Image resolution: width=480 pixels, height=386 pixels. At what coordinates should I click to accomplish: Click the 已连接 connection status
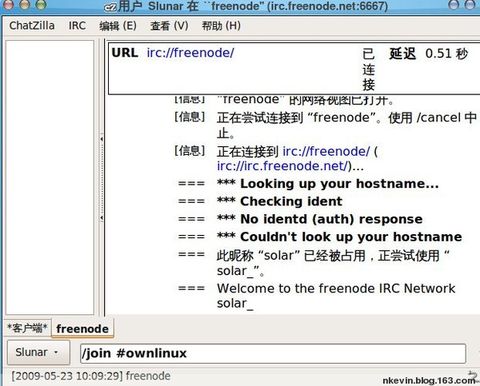pyautogui.click(x=369, y=69)
